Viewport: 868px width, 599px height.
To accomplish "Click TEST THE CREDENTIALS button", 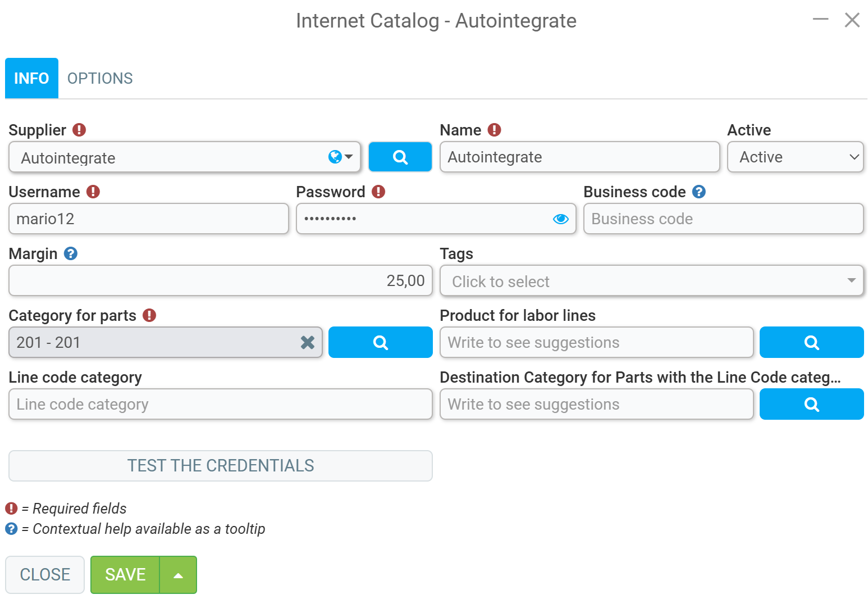I will coord(221,466).
